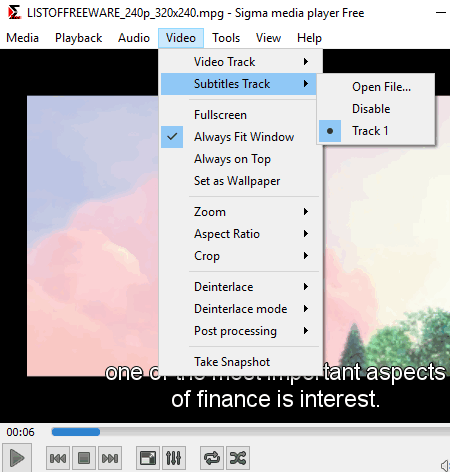The height and width of the screenshot is (472, 450).
Task: Select Disable subtitles option
Action: point(376,109)
